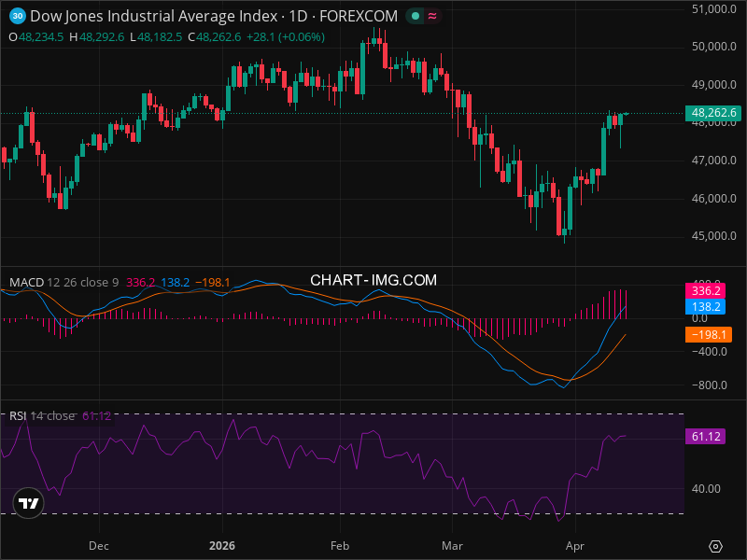Viewport: 747px width, 560px height.
Task: Click the '2026' label on time axis
Action: (222, 546)
